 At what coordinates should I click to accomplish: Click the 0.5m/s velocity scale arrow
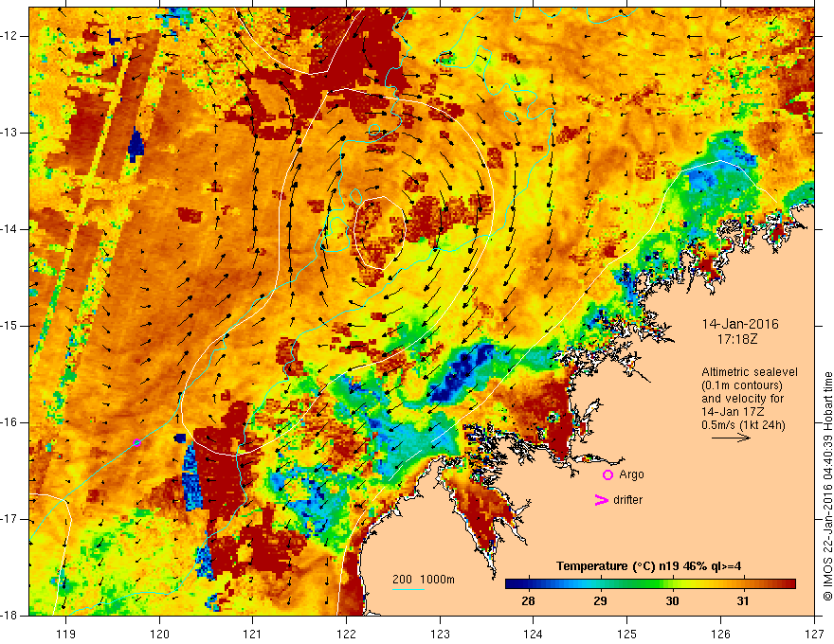click(x=731, y=438)
